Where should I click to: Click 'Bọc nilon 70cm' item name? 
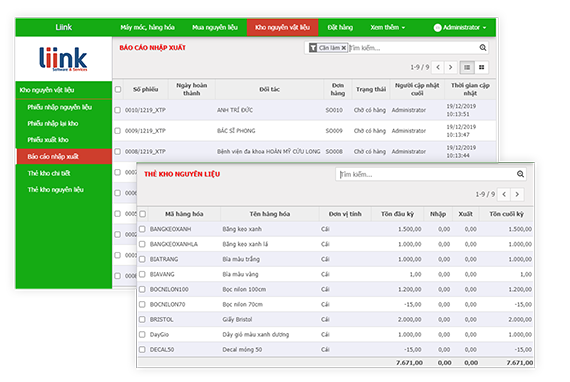(x=242, y=305)
